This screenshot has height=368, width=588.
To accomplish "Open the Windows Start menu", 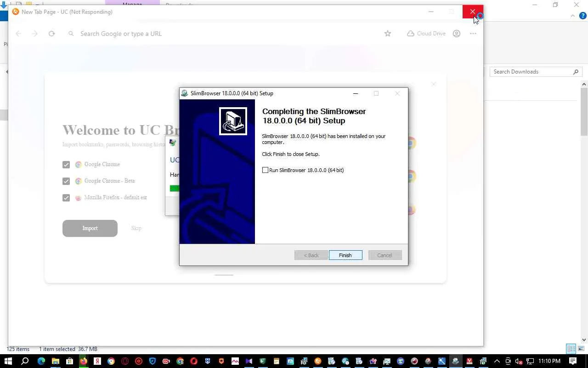I will point(8,361).
